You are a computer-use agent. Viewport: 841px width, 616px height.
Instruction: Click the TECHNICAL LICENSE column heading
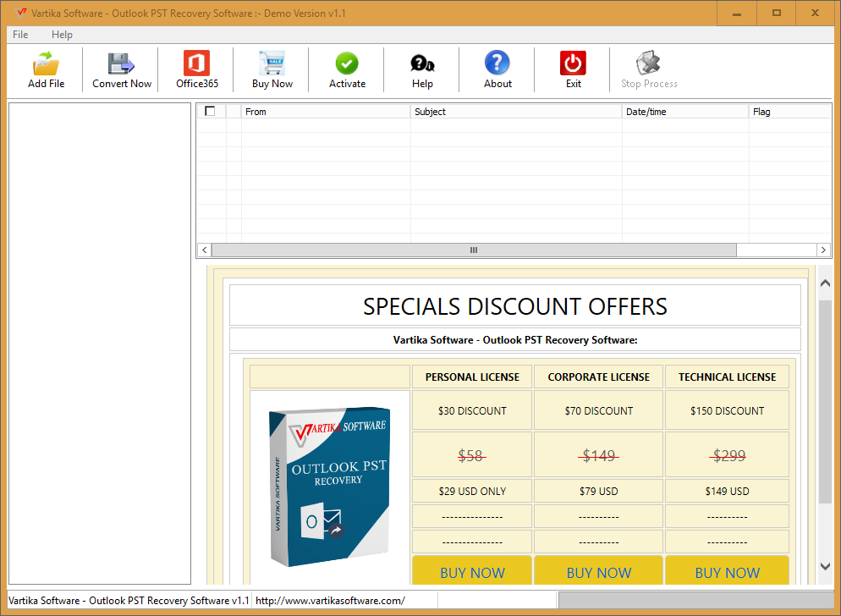[x=727, y=377]
